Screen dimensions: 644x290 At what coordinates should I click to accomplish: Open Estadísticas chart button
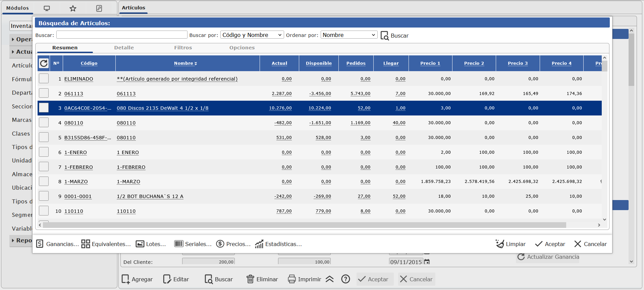[278, 244]
